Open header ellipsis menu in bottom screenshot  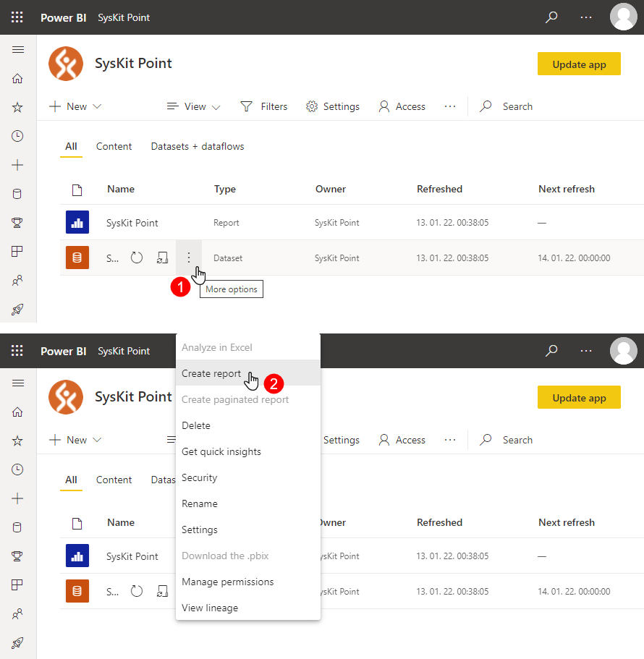click(586, 351)
